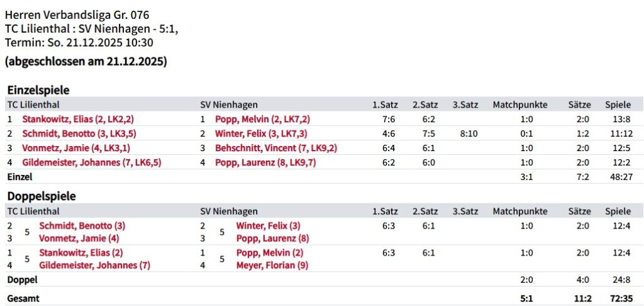Open Winter, Felix (3) doubles link
Image resolution: width=644 pixels, height=306 pixels.
point(268,225)
